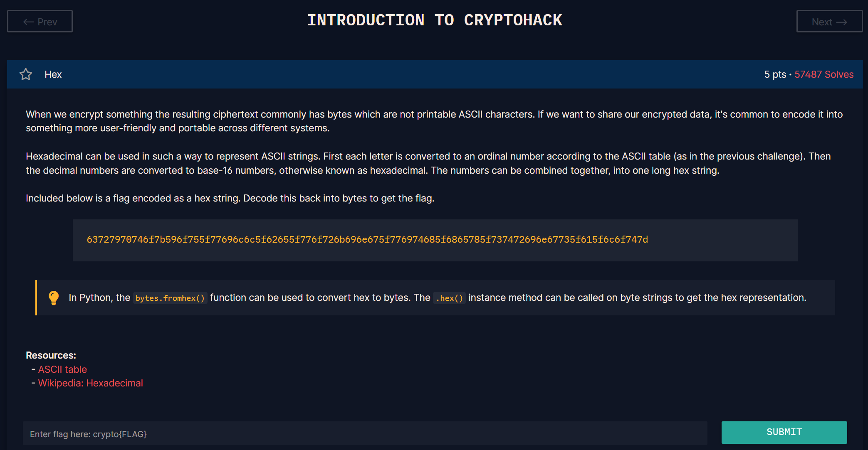
Task: Click the right arrow in Next button
Action: click(842, 22)
